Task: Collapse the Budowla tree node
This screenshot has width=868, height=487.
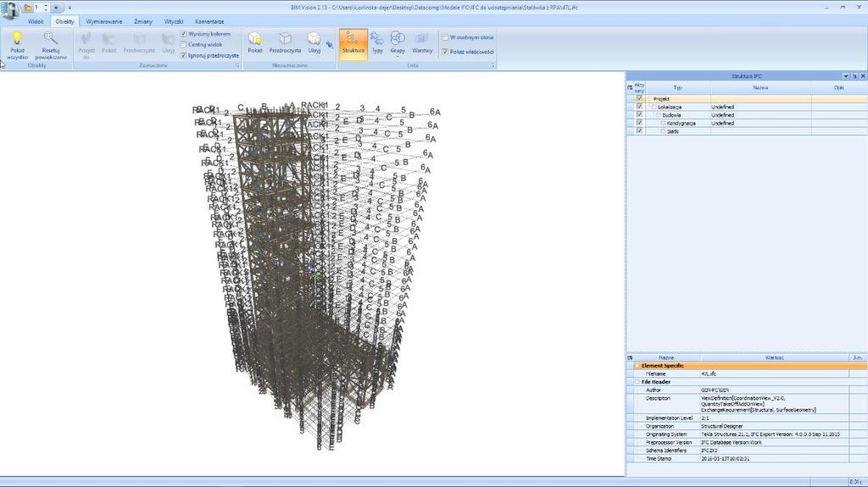Action: [659, 115]
